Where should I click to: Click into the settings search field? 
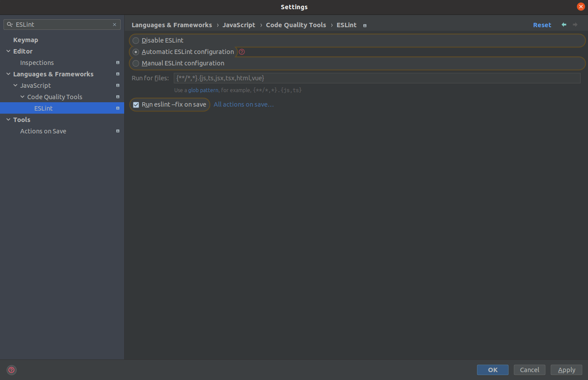click(62, 25)
